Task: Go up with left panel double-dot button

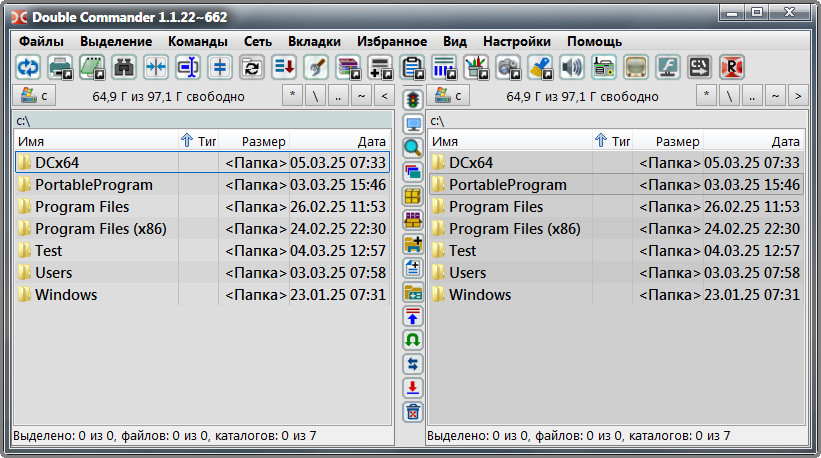Action: coord(338,96)
